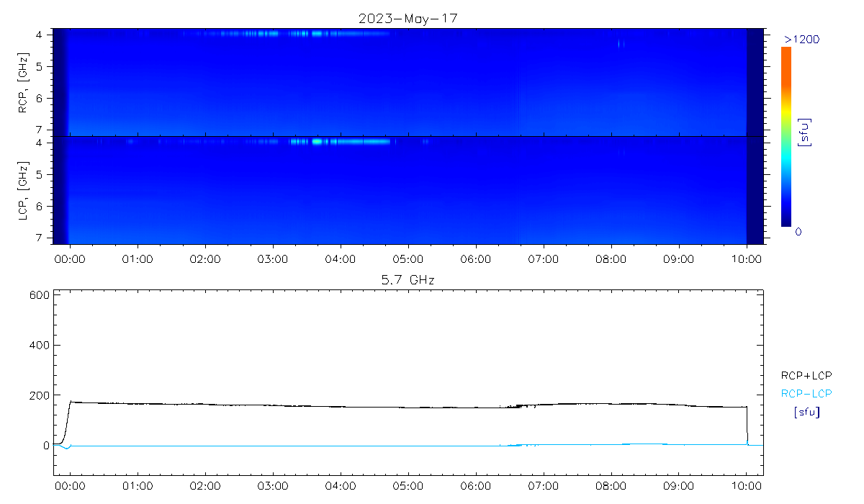Image resolution: width=864 pixels, height=504 pixels.
Task: Click the 09:00 tick under the 5.7 GHz plot
Action: tap(679, 486)
